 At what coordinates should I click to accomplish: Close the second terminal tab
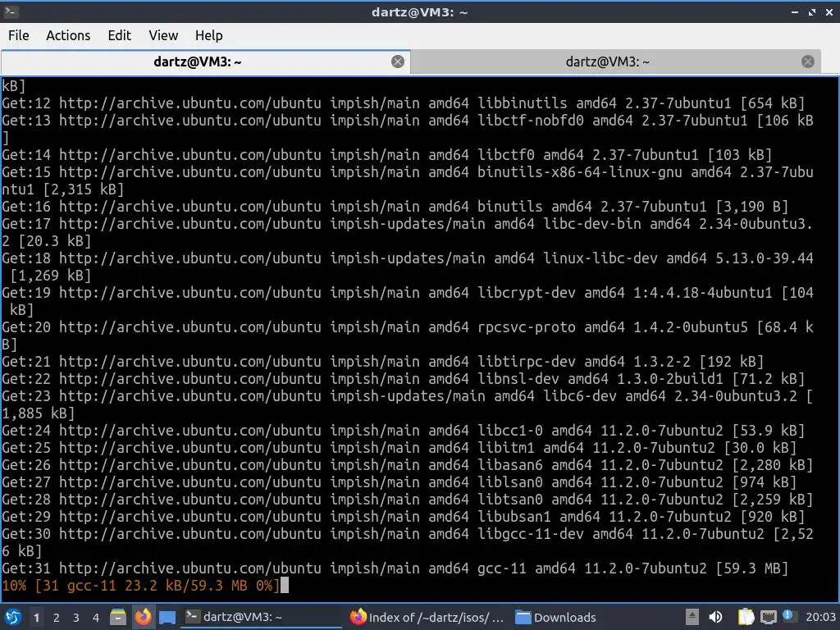click(808, 62)
